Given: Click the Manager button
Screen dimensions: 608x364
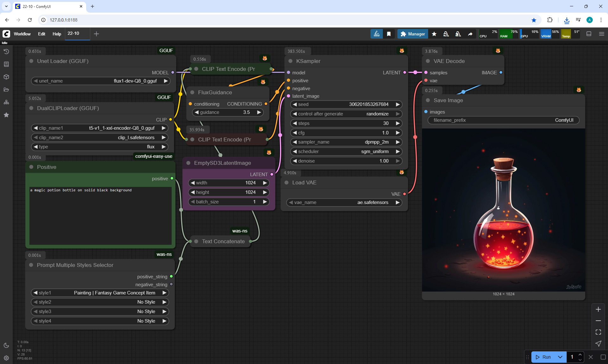Looking at the screenshot, I should [413, 34].
